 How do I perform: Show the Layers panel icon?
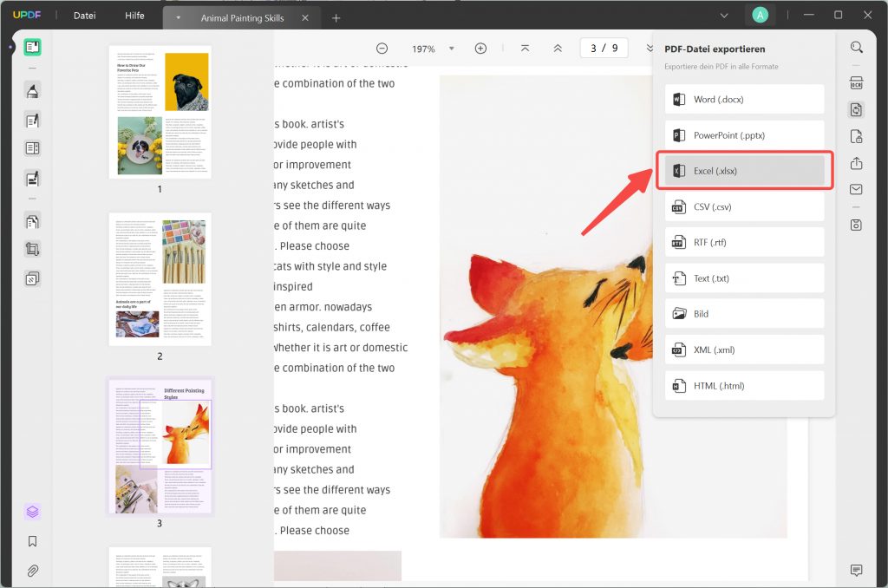[x=32, y=512]
